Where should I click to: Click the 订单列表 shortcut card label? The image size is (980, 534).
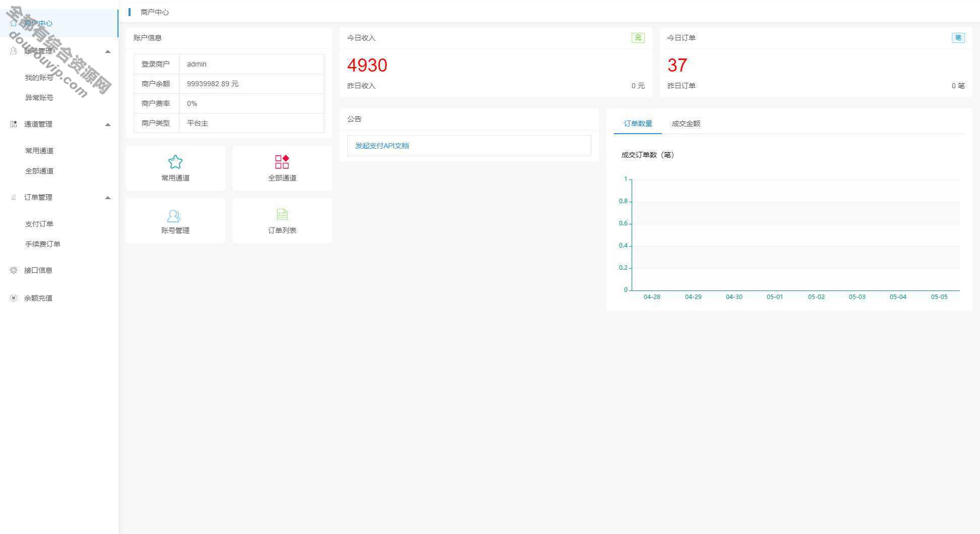[282, 230]
